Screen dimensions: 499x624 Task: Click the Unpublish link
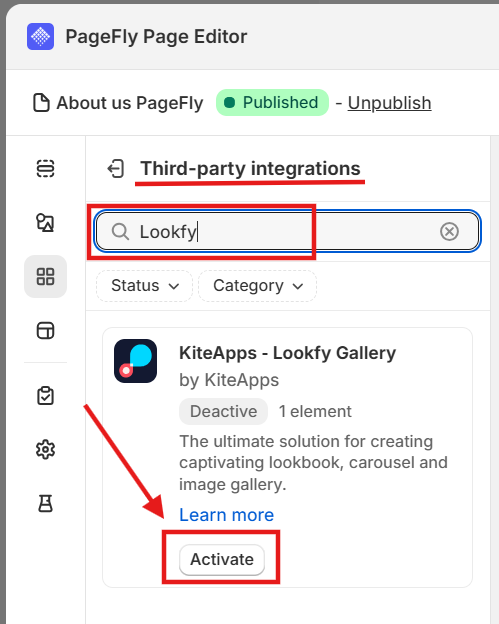point(389,103)
